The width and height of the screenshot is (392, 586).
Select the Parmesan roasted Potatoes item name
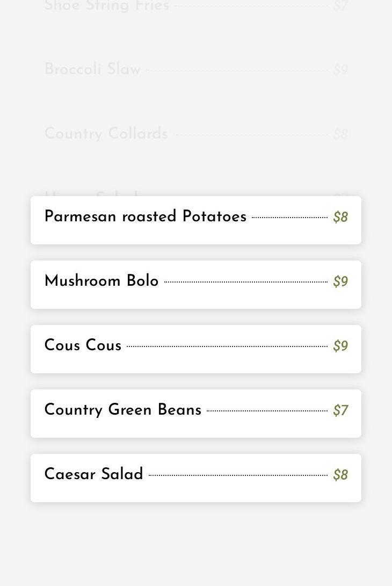point(145,216)
